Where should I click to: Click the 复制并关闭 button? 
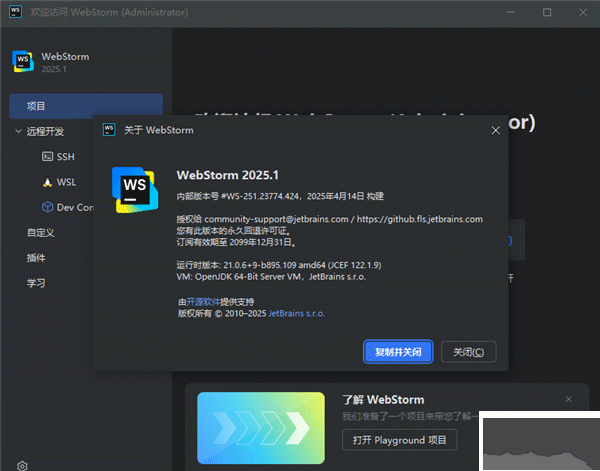pos(398,352)
